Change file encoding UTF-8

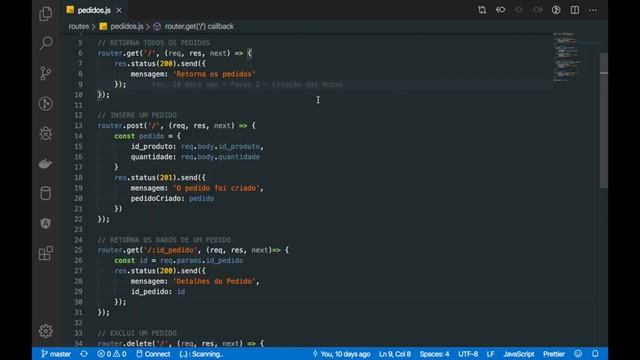click(x=468, y=354)
